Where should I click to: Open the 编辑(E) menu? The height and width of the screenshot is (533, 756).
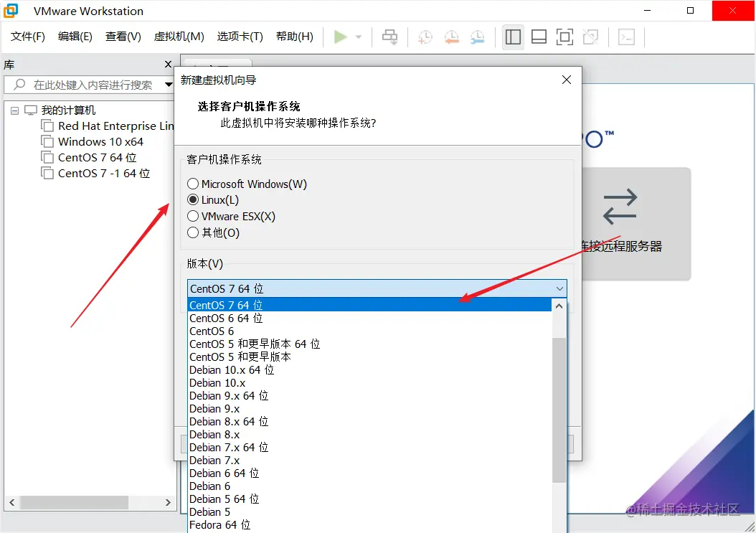coord(75,37)
